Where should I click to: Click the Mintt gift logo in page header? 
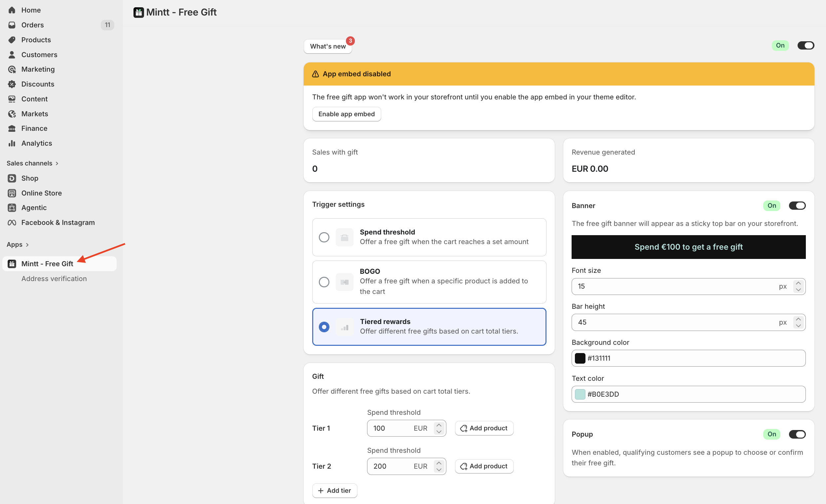click(x=138, y=13)
